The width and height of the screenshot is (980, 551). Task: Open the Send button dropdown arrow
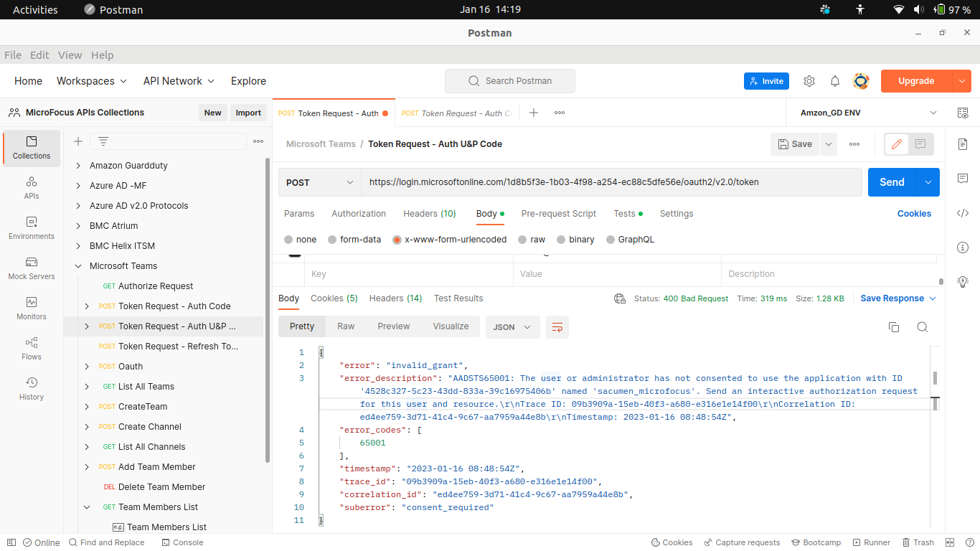928,182
